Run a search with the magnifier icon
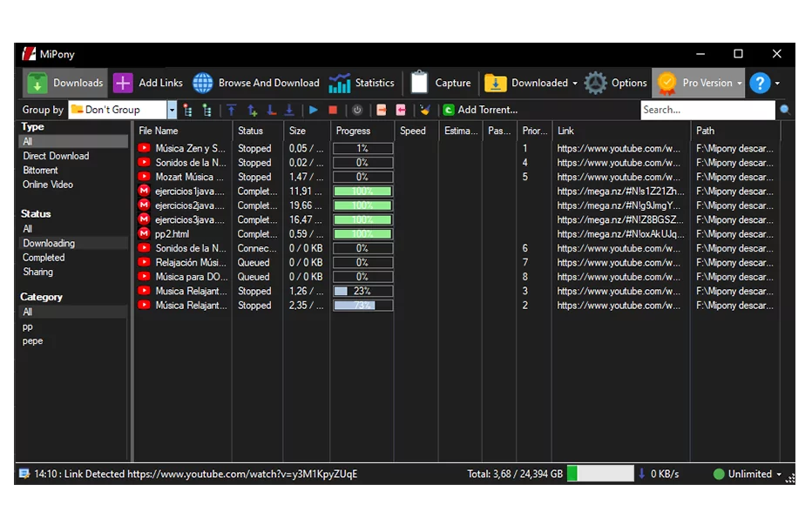This screenshot has height=532, width=812. [784, 110]
